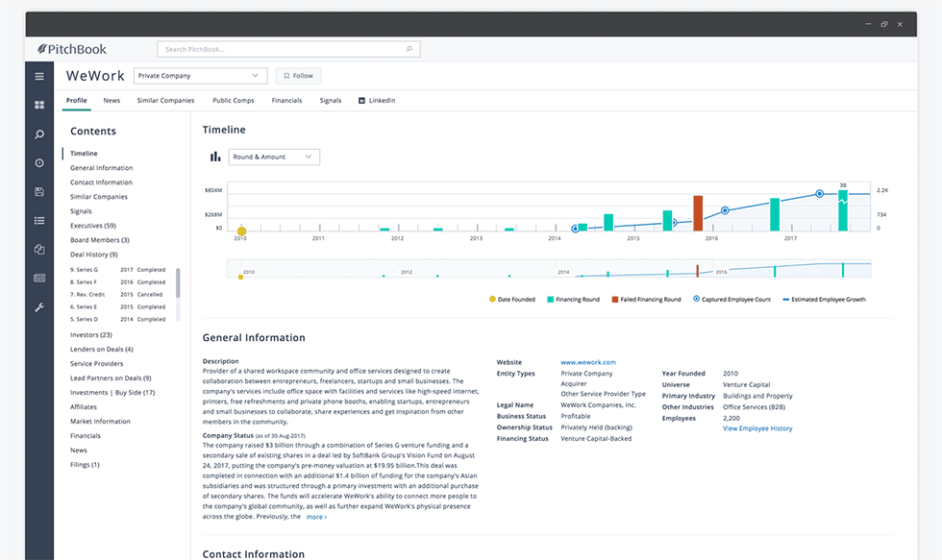This screenshot has height=560, width=942.
Task: Switch to the News tab
Action: tap(112, 100)
